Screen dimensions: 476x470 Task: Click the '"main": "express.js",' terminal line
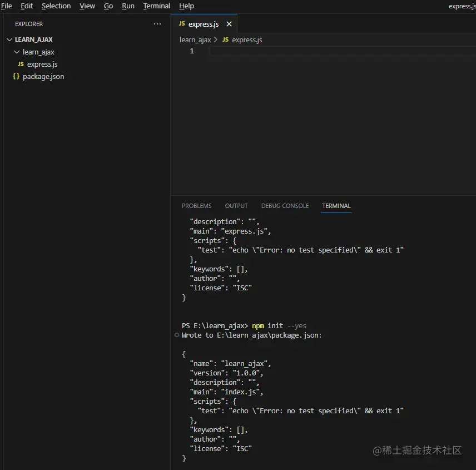pyautogui.click(x=230, y=231)
